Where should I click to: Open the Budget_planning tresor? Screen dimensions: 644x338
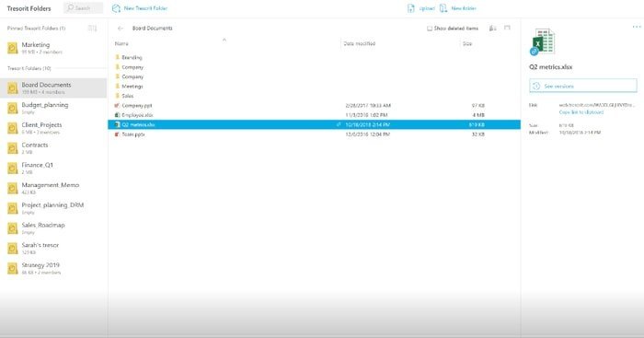53,108
